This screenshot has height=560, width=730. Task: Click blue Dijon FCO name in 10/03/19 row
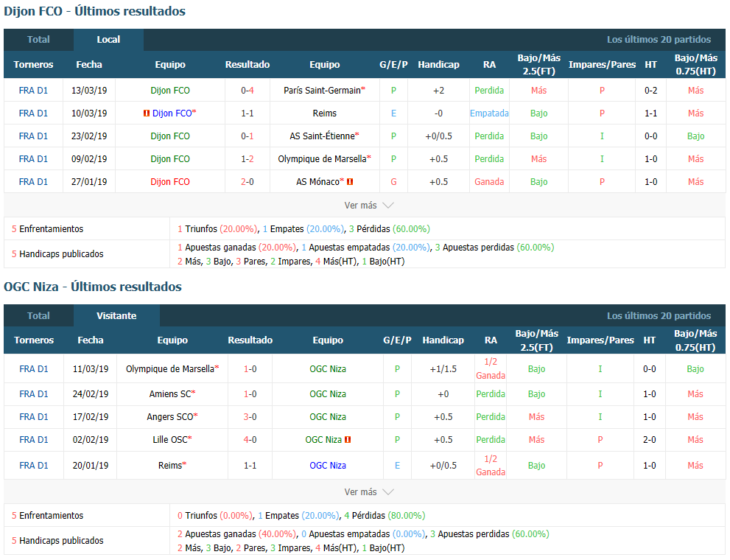(172, 113)
